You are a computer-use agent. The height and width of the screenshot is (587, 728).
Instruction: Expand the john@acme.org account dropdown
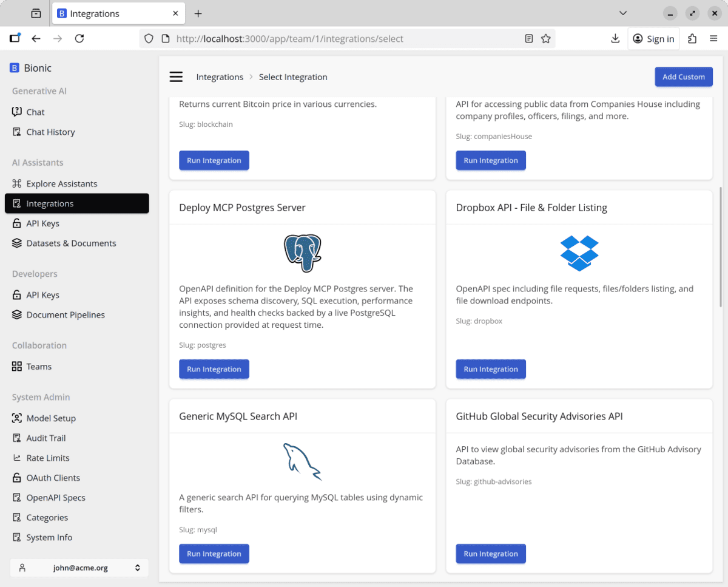pos(79,568)
